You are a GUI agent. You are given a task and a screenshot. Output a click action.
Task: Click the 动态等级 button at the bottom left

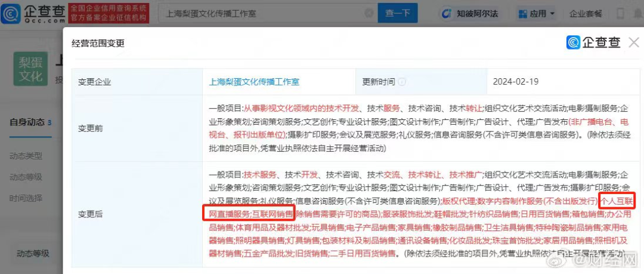[33, 253]
